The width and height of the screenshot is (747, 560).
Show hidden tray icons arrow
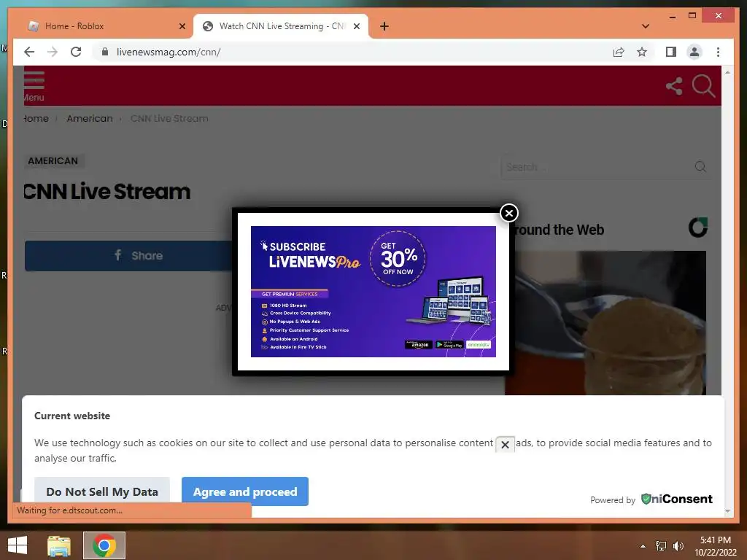(x=643, y=546)
